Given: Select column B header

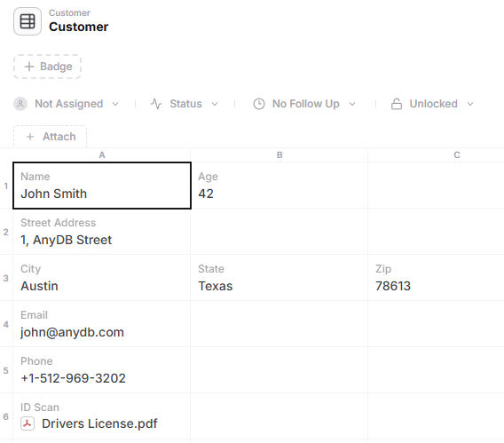Looking at the screenshot, I should tap(280, 155).
